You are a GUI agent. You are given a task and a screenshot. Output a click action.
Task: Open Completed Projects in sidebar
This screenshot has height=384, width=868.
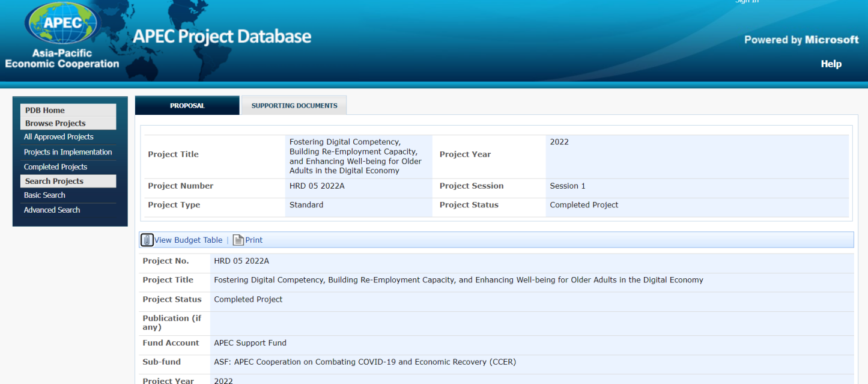(55, 167)
